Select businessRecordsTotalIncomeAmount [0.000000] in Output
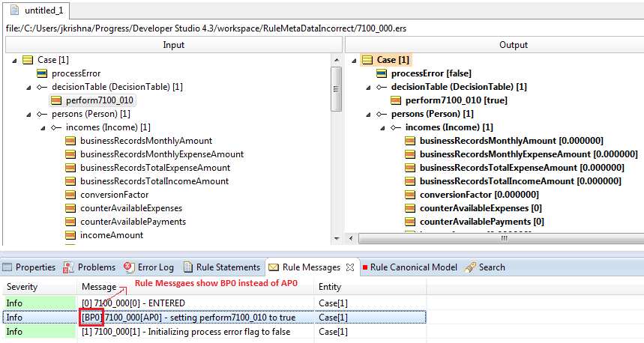The height and width of the screenshot is (343, 644). point(520,181)
